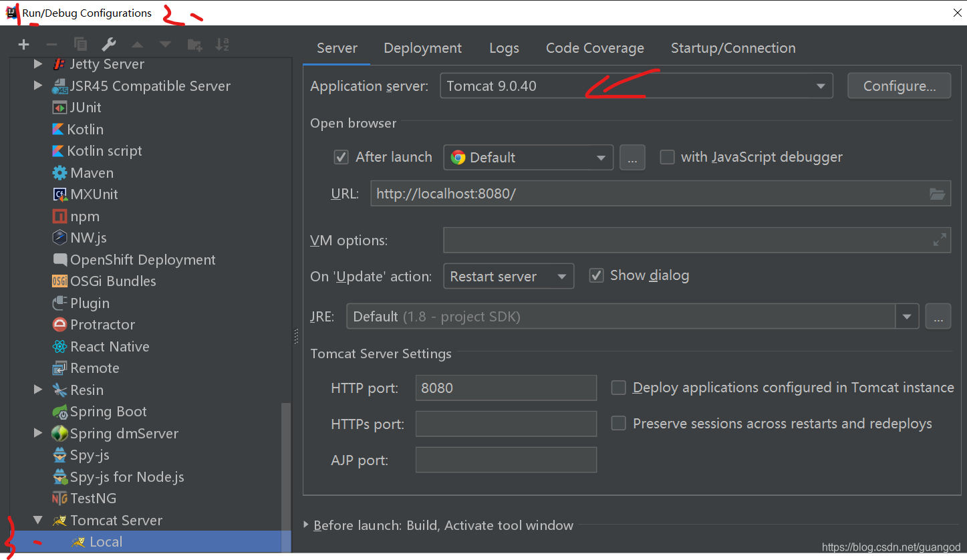This screenshot has width=967, height=560.
Task: Click the Spring Boot icon
Action: coord(59,412)
